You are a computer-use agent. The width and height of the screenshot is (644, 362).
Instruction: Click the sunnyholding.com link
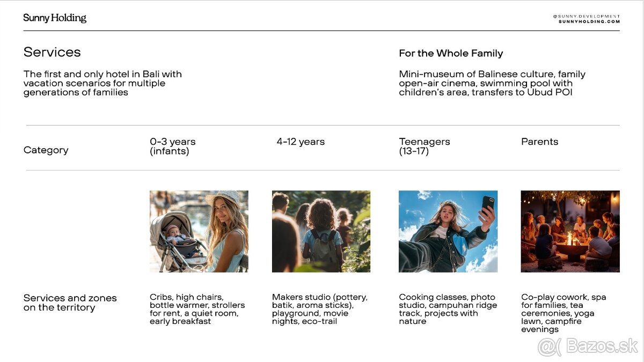[x=589, y=21]
